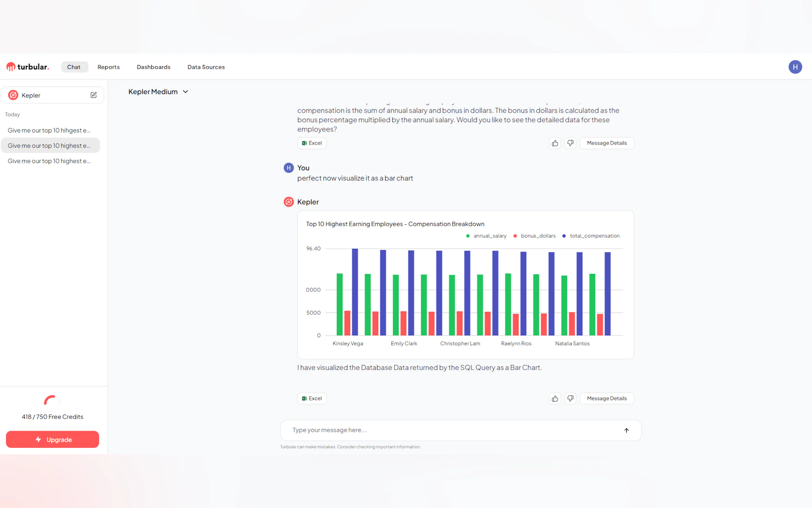
Task: Focus the Type your message here field
Action: 453,430
